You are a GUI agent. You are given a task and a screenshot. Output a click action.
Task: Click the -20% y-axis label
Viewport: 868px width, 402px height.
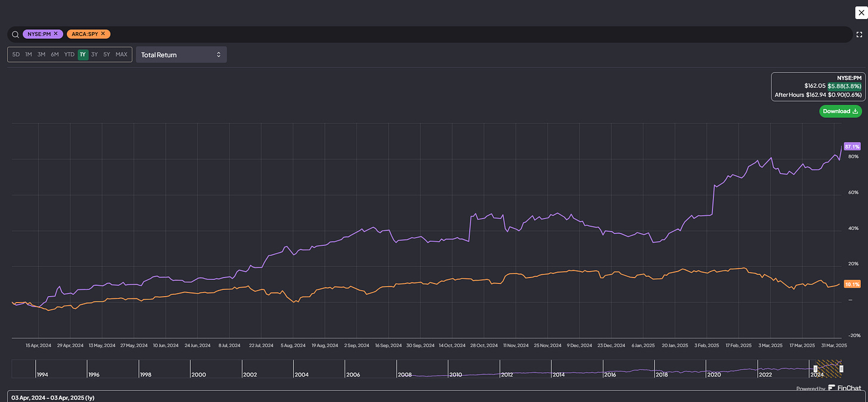(853, 335)
